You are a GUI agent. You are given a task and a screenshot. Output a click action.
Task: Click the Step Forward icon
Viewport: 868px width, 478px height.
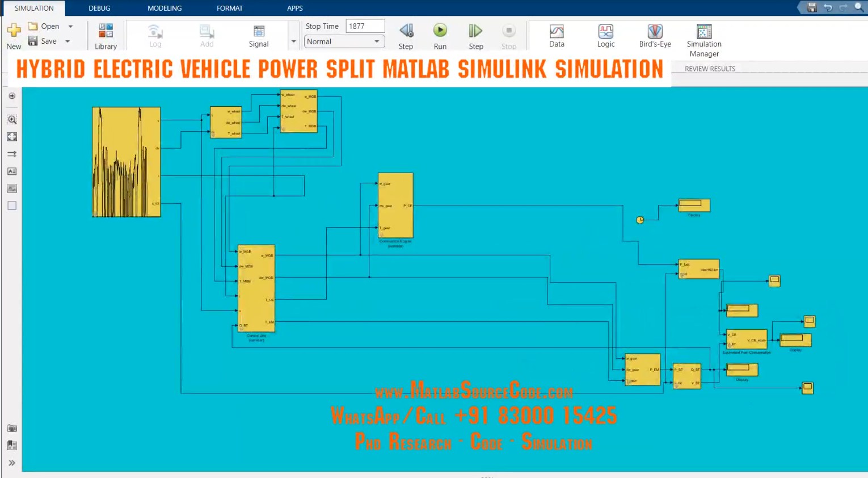point(475,31)
